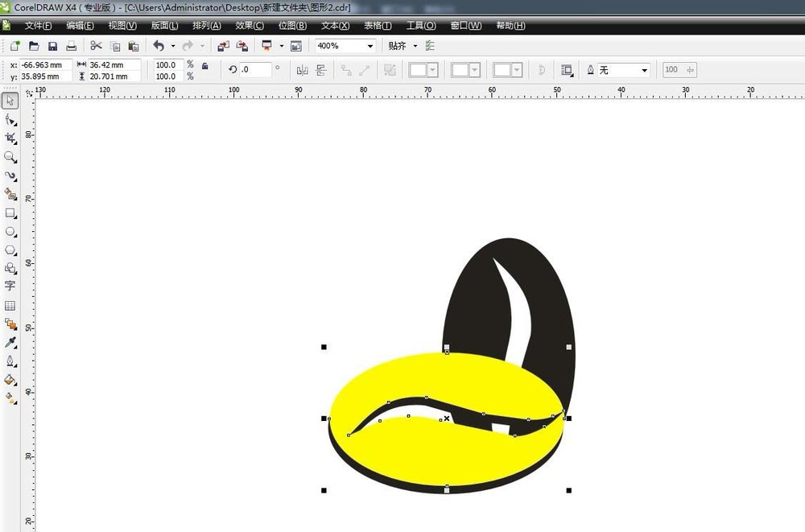Viewport: 805px width, 532px height.
Task: Select the Text tool (字)
Action: coord(10,286)
